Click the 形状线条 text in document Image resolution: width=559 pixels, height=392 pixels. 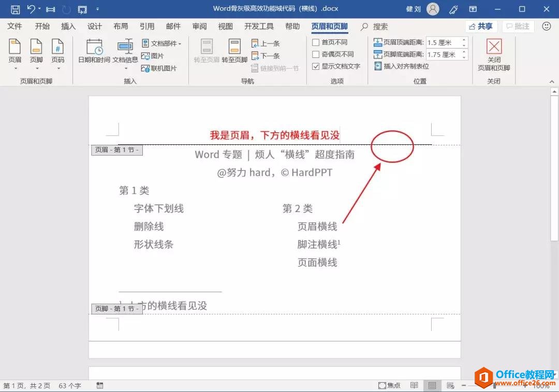click(154, 244)
